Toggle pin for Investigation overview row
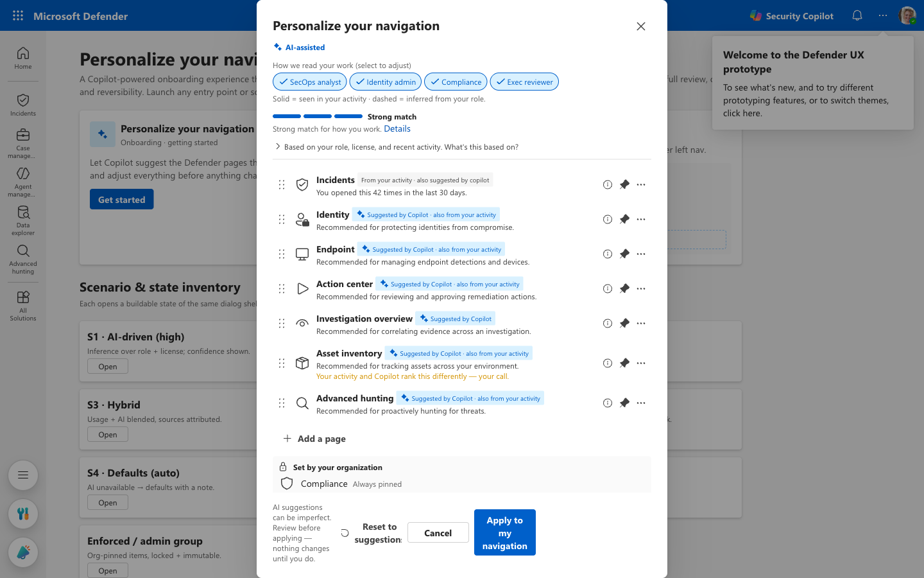This screenshot has width=924, height=578. click(624, 323)
